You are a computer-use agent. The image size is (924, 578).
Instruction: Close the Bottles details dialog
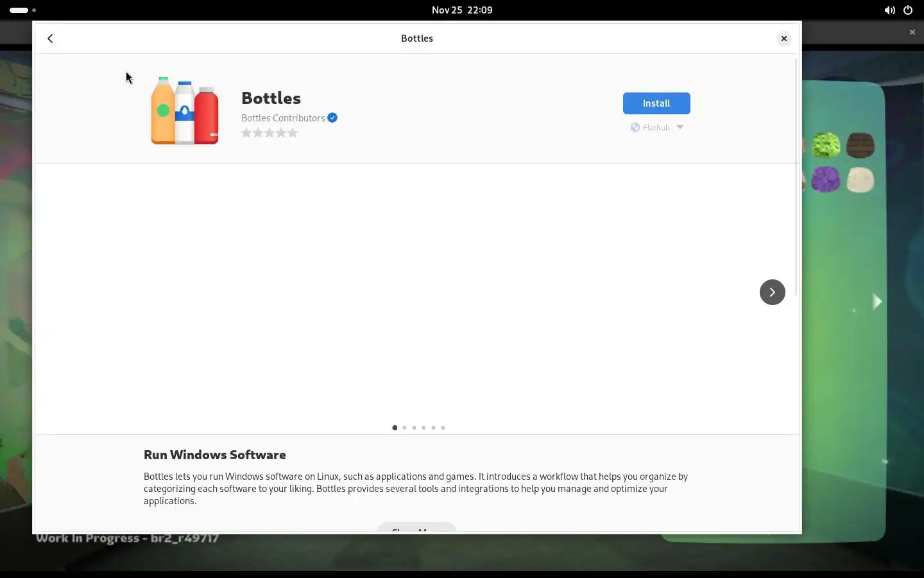pos(784,39)
